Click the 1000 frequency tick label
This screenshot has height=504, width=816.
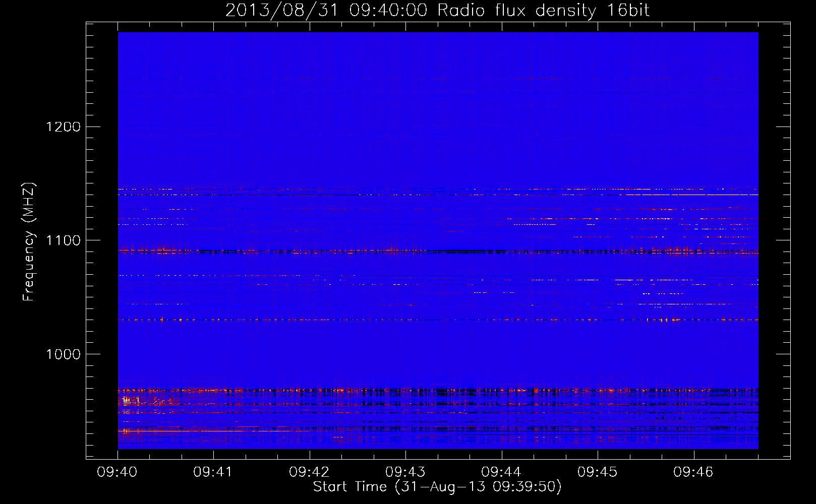(63, 354)
